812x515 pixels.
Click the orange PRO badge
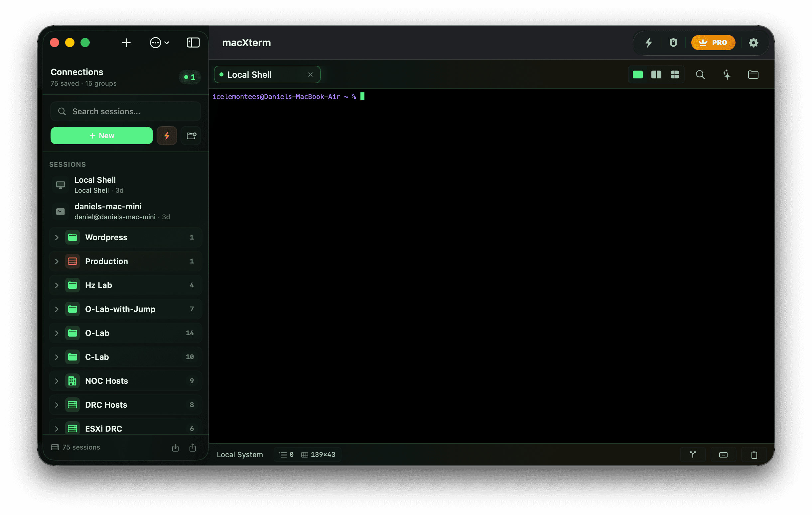[713, 43]
